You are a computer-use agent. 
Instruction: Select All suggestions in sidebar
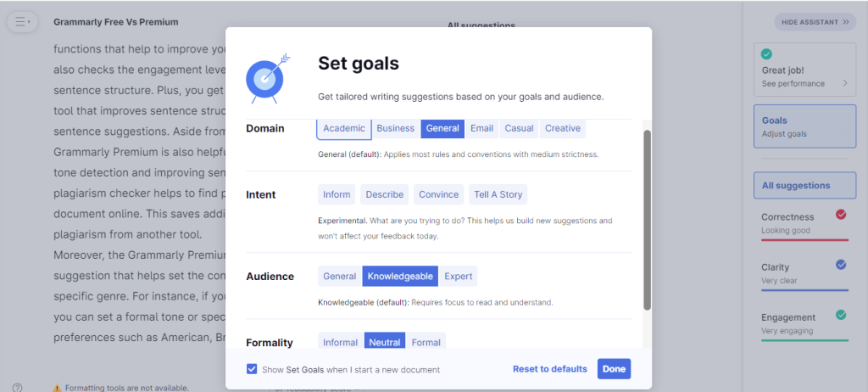tap(804, 186)
